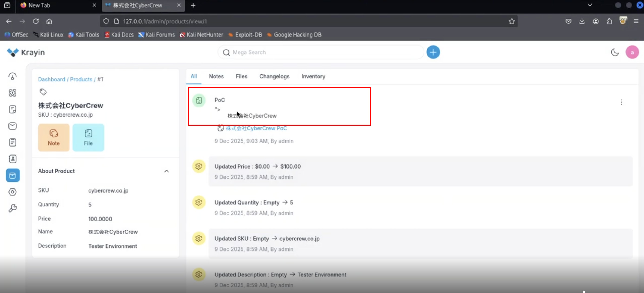Click the attachment icon beside the PoC file link
The width and height of the screenshot is (644, 293).
(220, 128)
